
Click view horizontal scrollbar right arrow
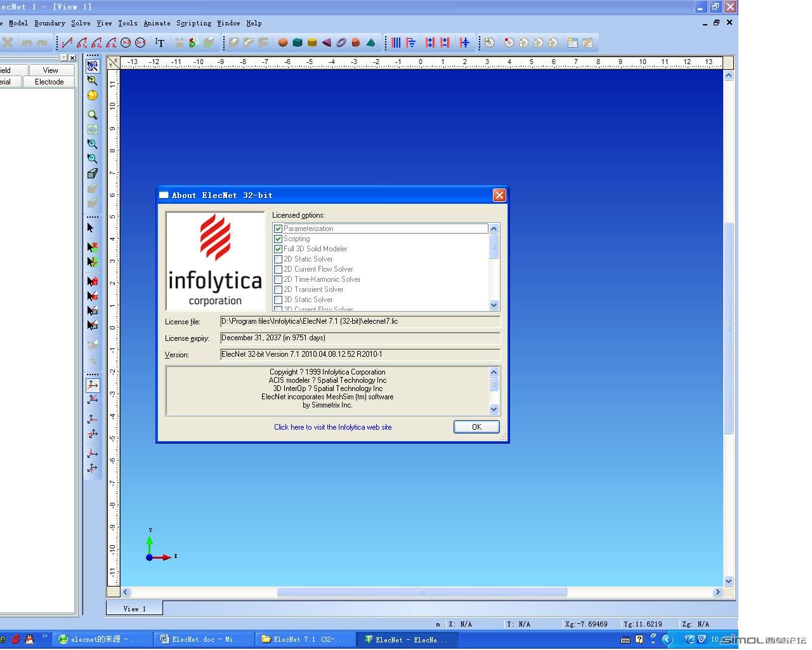pyautogui.click(x=717, y=592)
